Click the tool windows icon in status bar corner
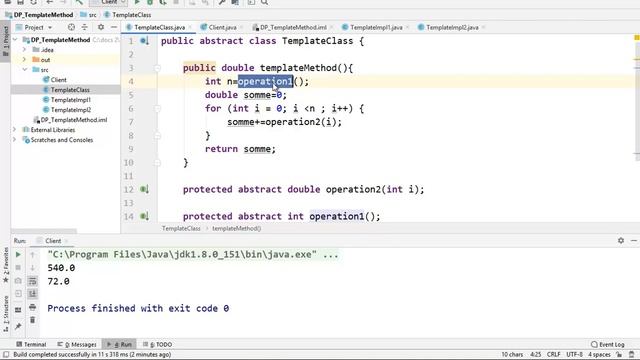This screenshot has height=360, width=640. pyautogui.click(x=6, y=354)
